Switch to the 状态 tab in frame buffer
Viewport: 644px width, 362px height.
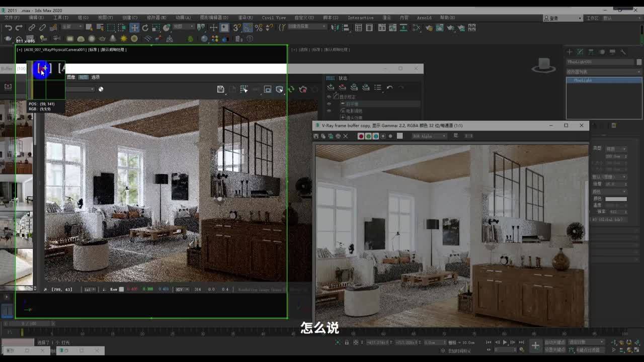343,78
